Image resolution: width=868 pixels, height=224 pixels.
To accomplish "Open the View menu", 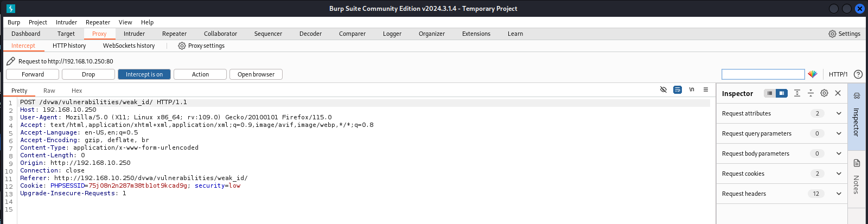I will coord(125,22).
